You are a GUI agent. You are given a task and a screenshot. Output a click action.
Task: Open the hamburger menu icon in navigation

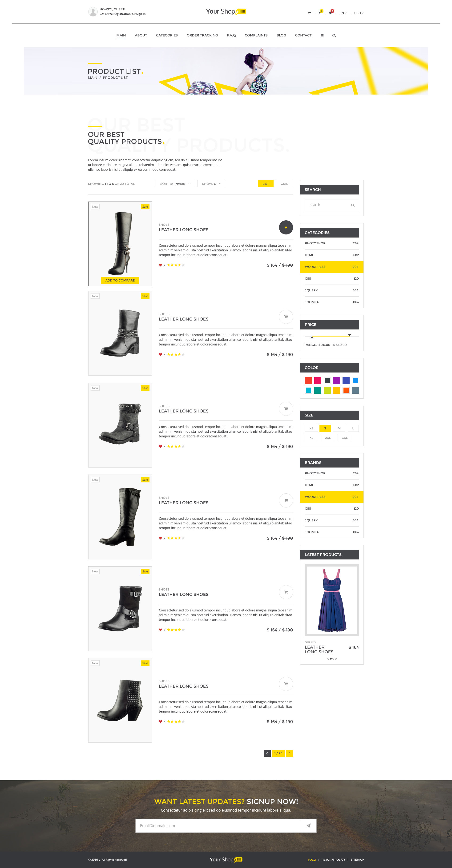(322, 35)
